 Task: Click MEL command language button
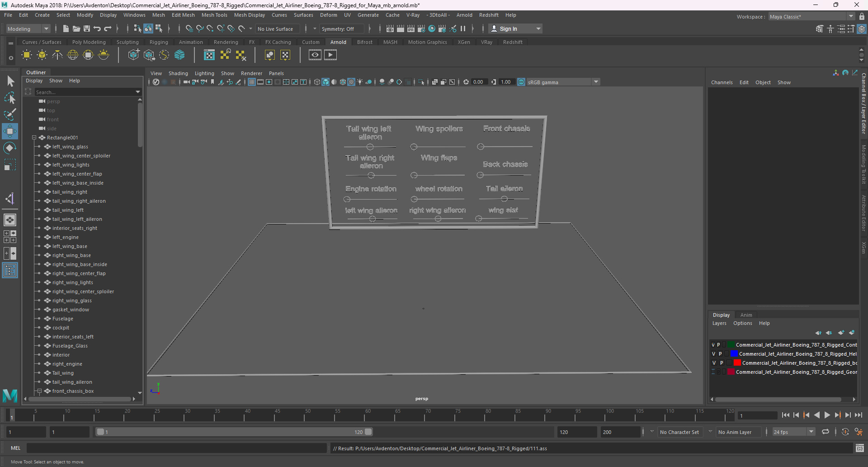[16, 448]
